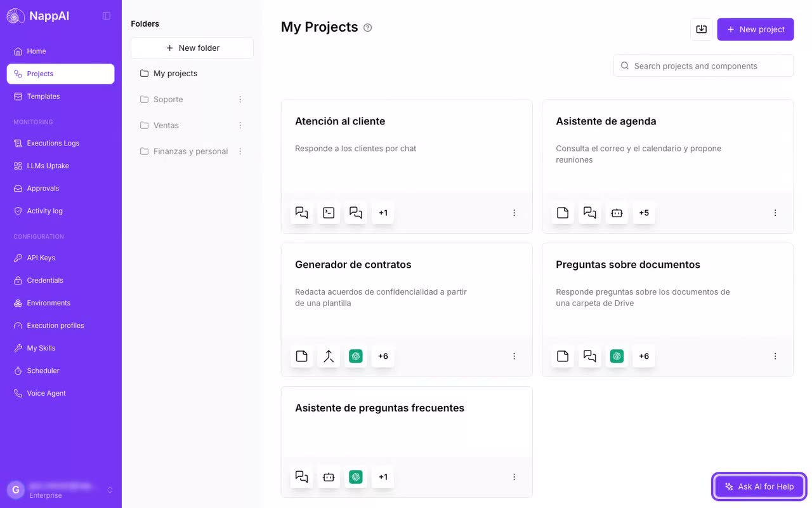Expand the account switcher chevron
Screen dimensions: 812x508
point(110,490)
